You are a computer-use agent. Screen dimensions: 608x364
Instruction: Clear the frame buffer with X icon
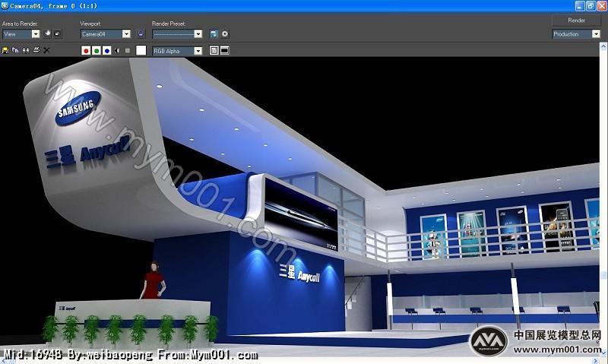[x=46, y=50]
